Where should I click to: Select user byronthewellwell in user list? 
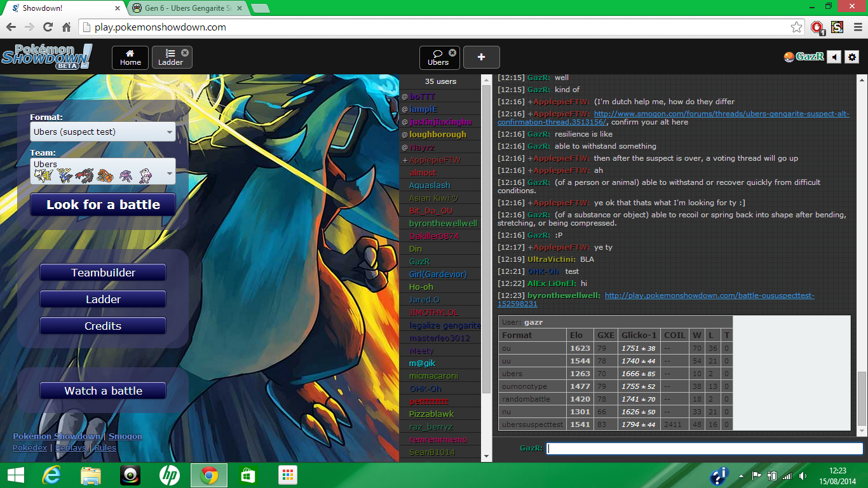(x=440, y=223)
